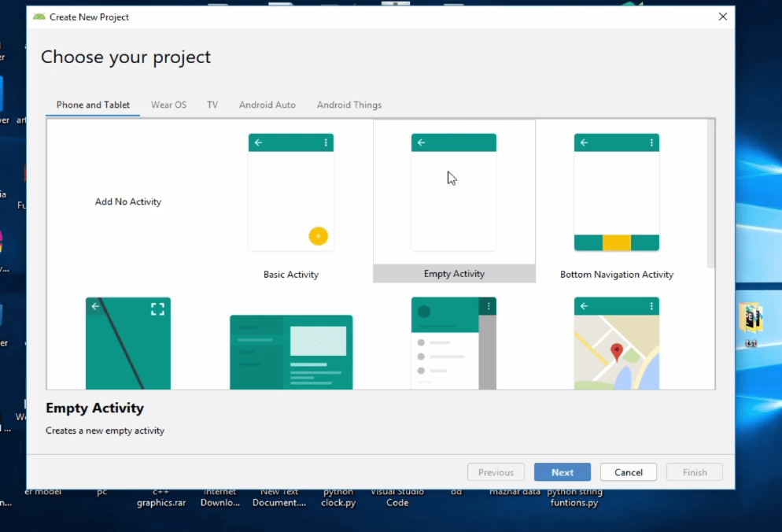The height and width of the screenshot is (532, 782).
Task: Open the python clock.py desktop icon
Action: (338, 497)
